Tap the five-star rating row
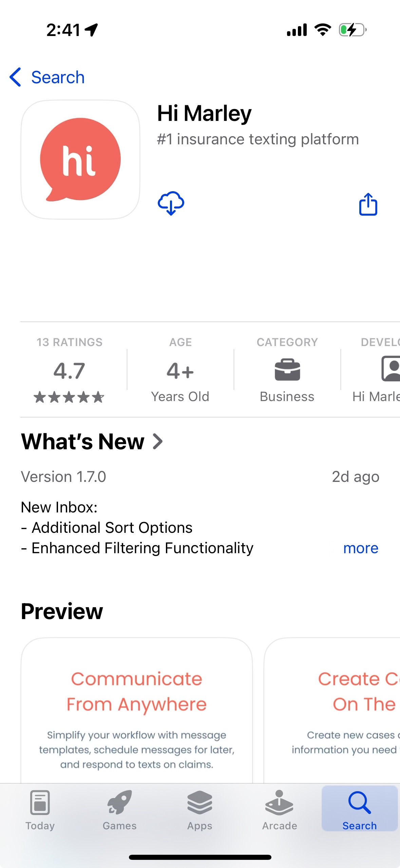 click(x=69, y=397)
